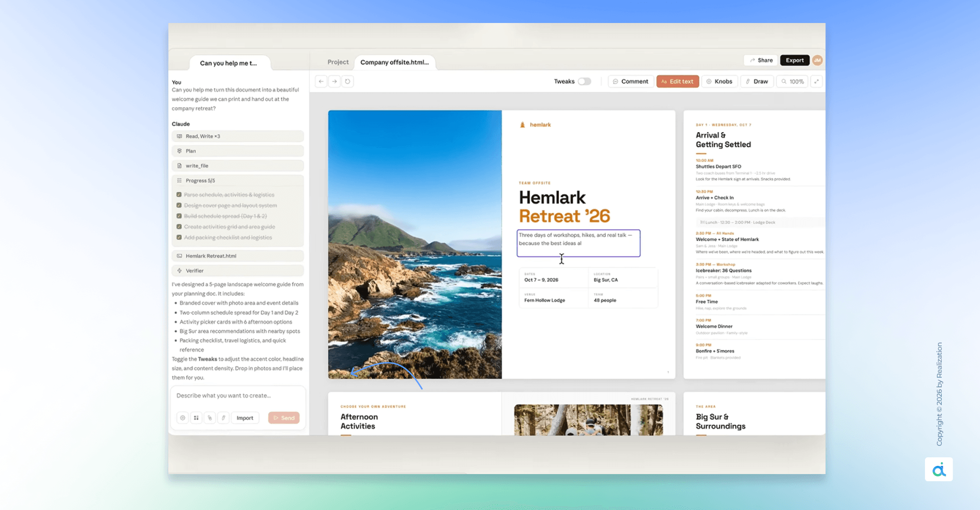This screenshot has height=510, width=980.
Task: Open the 100% zoom control
Action: [x=792, y=81]
